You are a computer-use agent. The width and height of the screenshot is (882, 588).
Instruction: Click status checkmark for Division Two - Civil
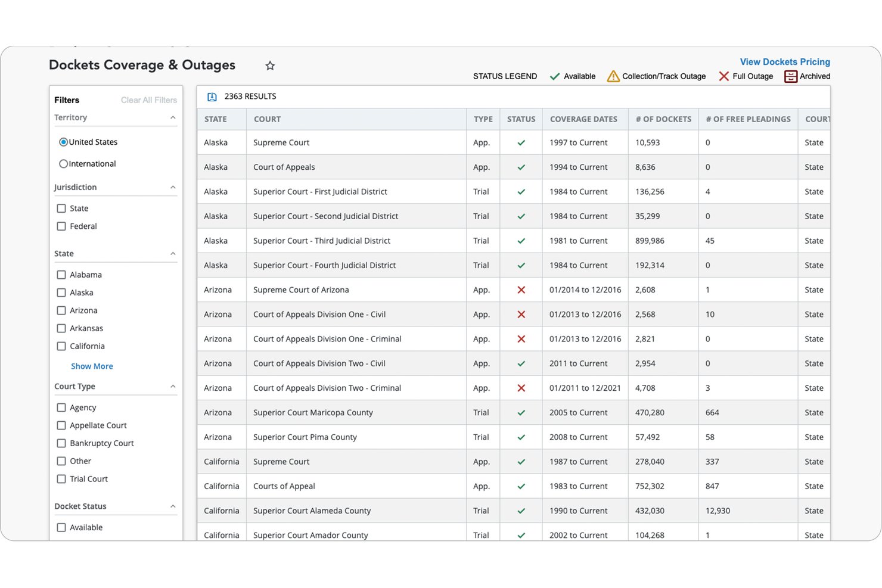pyautogui.click(x=521, y=363)
